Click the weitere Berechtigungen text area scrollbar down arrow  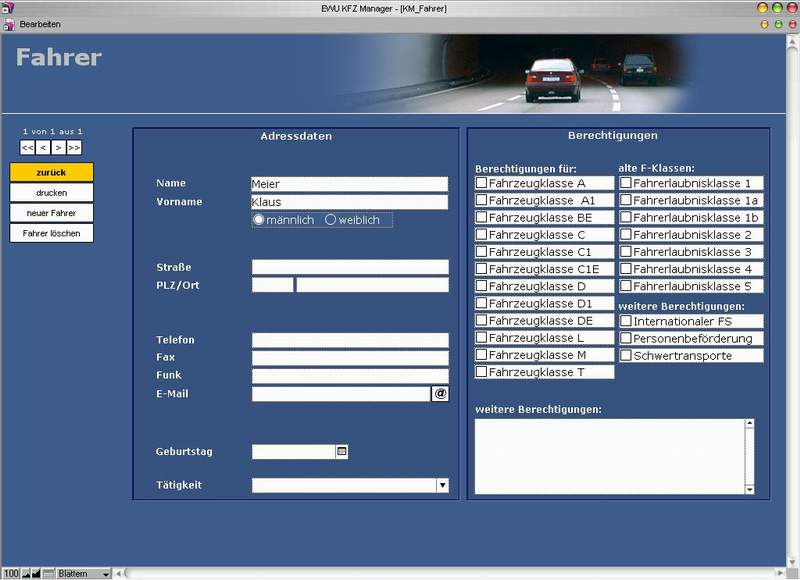click(749, 490)
